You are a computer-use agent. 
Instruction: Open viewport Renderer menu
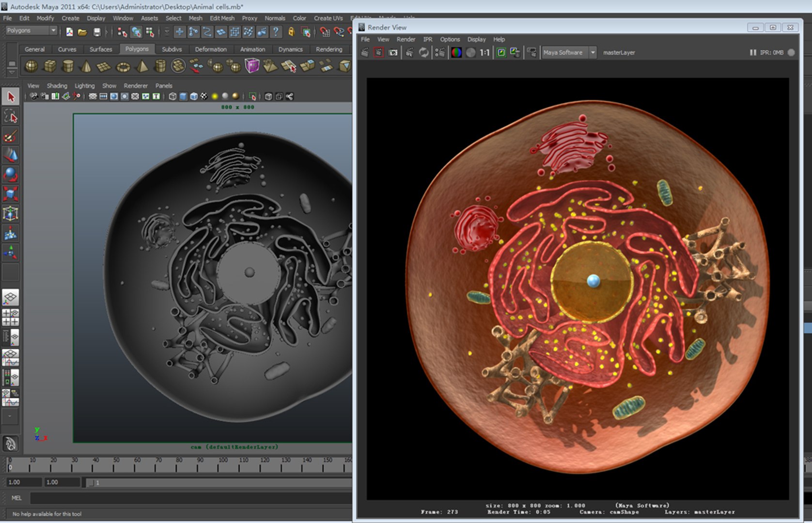(x=136, y=86)
